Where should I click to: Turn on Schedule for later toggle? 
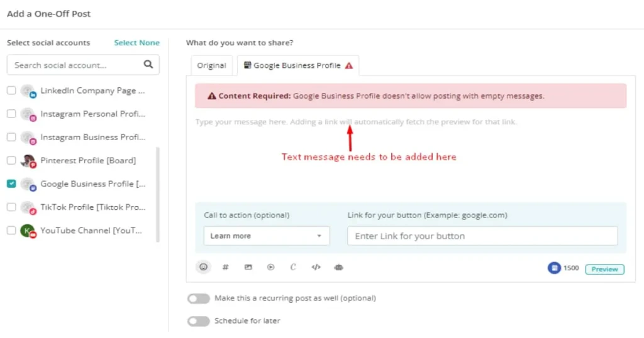198,321
